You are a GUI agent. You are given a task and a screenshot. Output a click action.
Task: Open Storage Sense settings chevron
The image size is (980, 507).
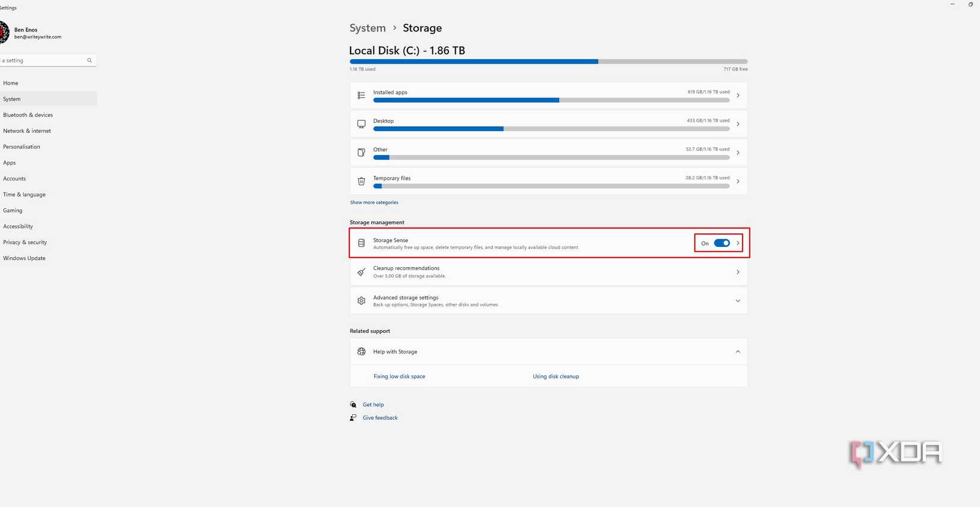(738, 243)
